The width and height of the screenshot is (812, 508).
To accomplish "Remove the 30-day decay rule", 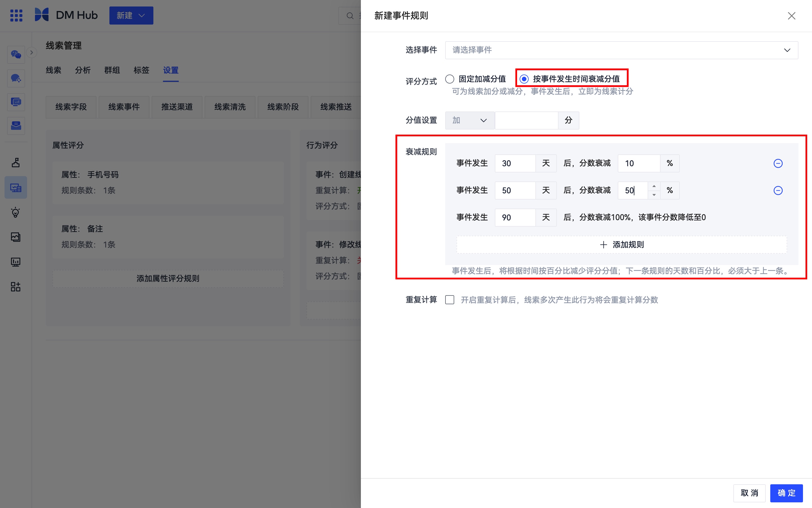I will pyautogui.click(x=778, y=164).
